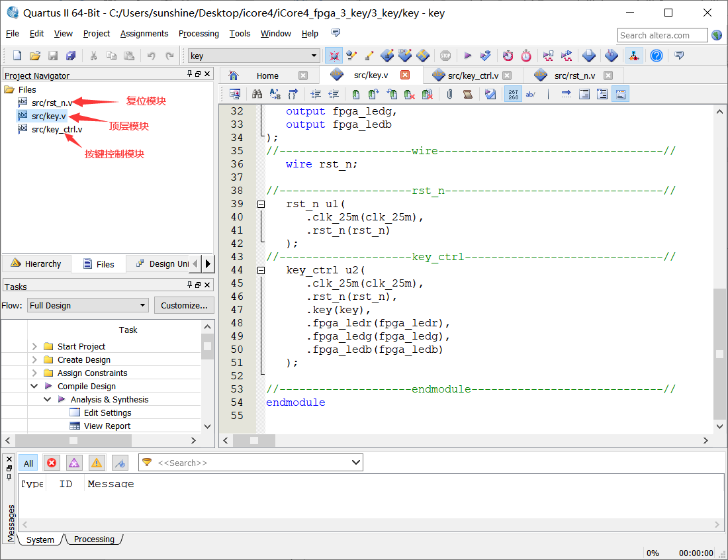
Task: Collapse the code block at line 44
Action: (x=261, y=270)
